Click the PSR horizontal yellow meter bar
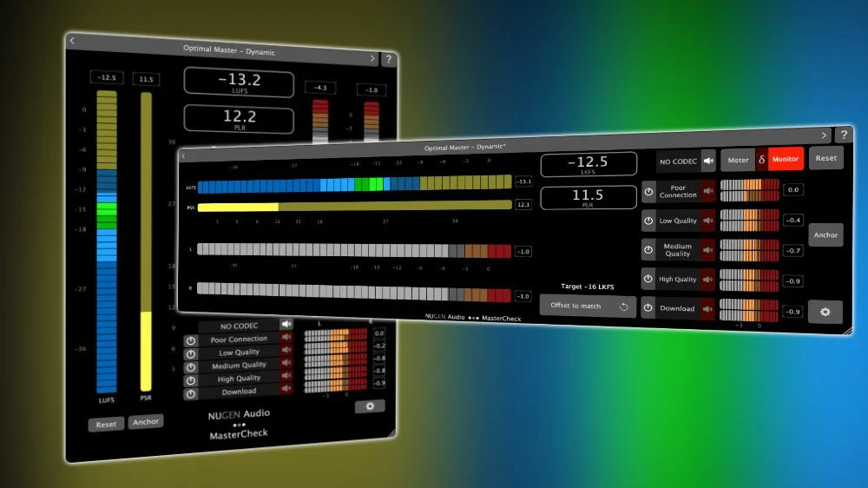The width and height of the screenshot is (868, 488). 354,206
